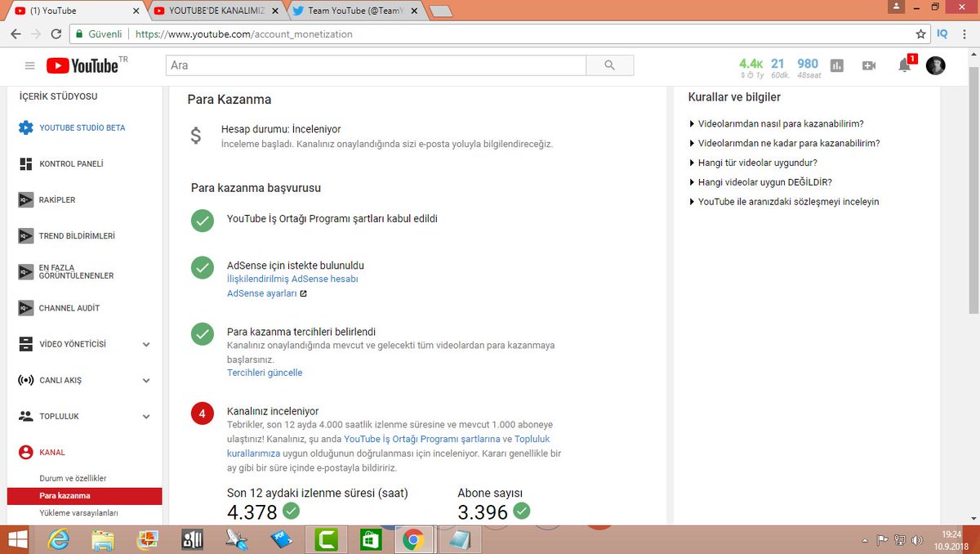
Task: Click the Güvenli secure site indicator
Action: (x=98, y=34)
